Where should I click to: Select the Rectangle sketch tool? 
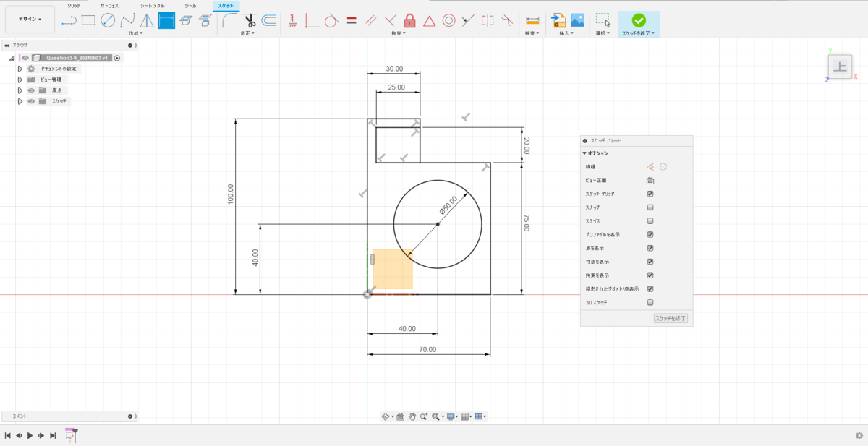click(x=88, y=20)
